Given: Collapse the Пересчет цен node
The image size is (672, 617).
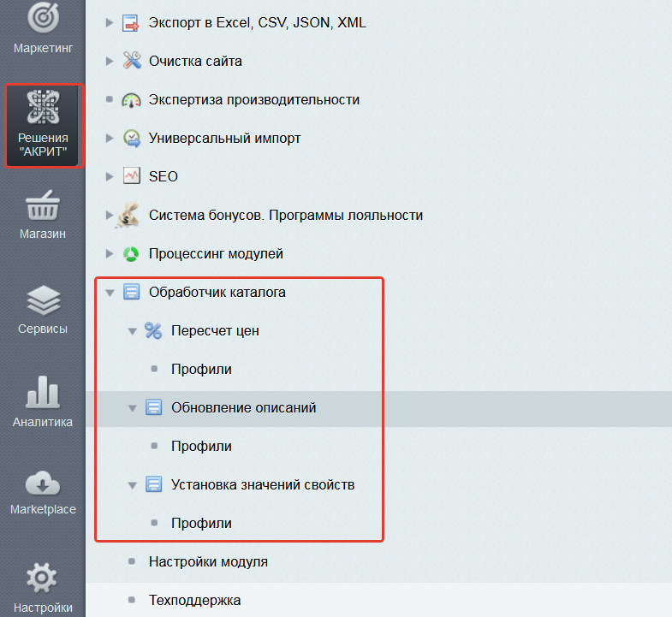Looking at the screenshot, I should [x=132, y=331].
